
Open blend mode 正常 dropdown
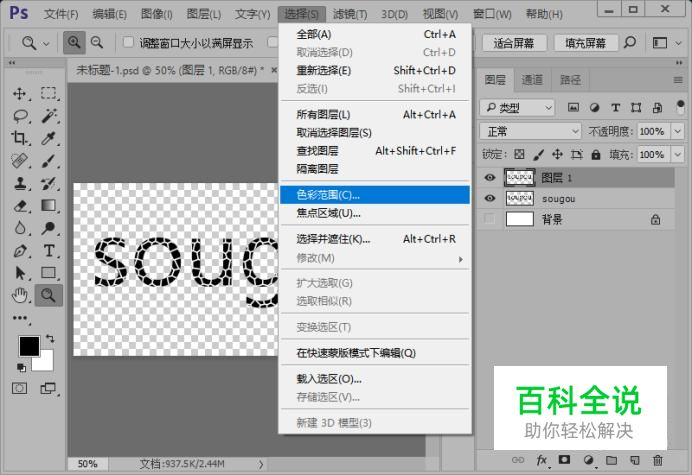[x=530, y=131]
